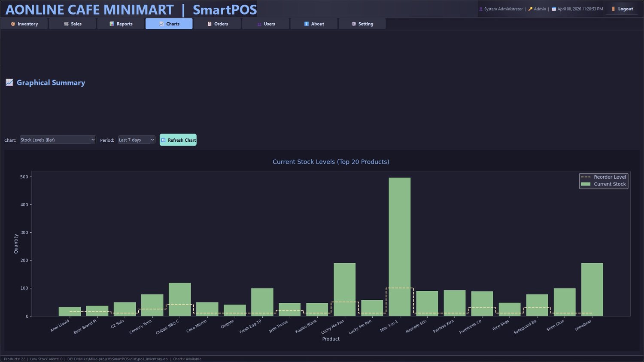Click 'Products: 22' in the status bar

pos(15,359)
